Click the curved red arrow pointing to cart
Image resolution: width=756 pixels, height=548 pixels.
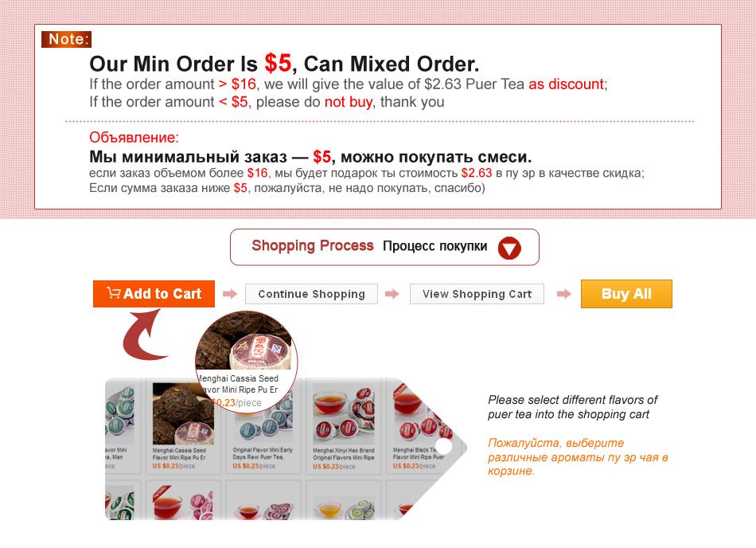tap(144, 335)
